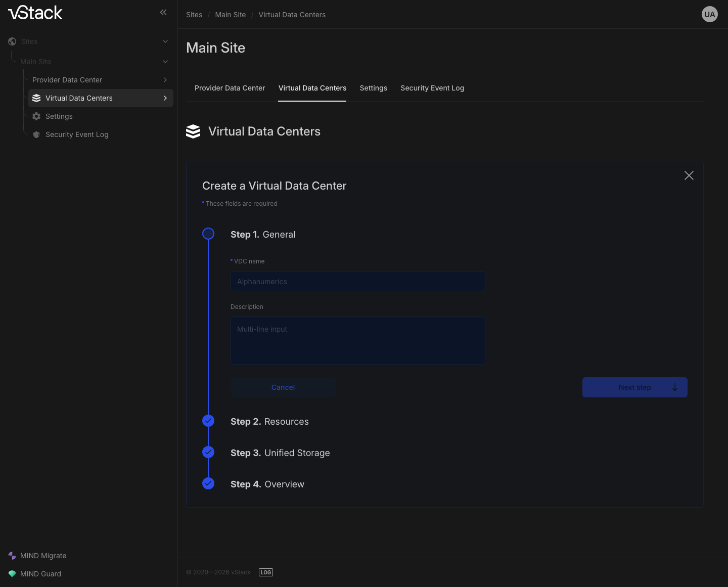Image resolution: width=728 pixels, height=587 pixels.
Task: Expand Virtual Data Centers sidebar chevron
Action: pyautogui.click(x=165, y=98)
